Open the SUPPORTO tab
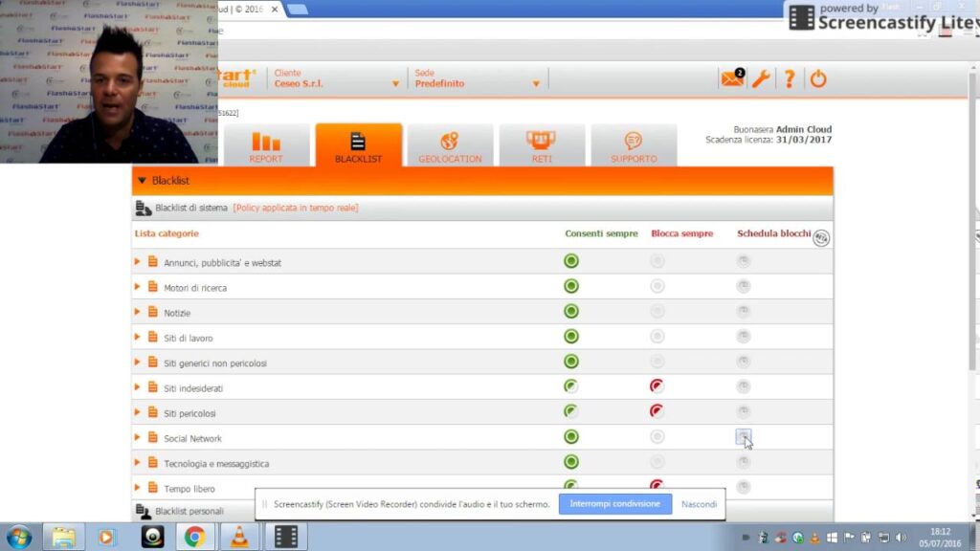 [634, 145]
